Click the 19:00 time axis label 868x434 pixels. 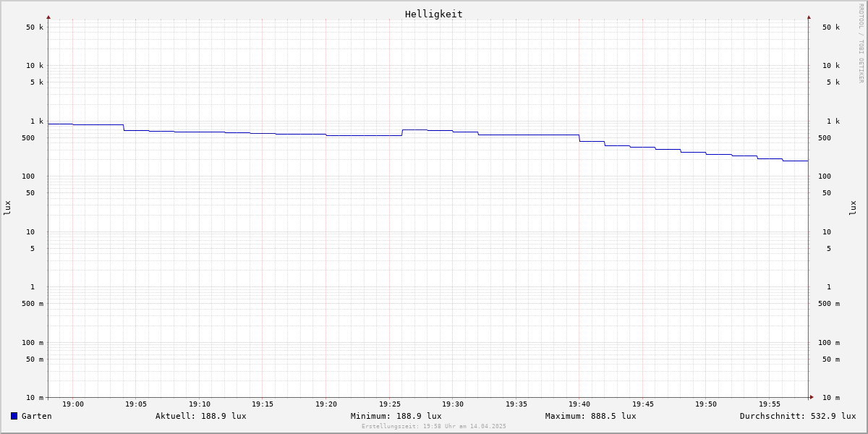pyautogui.click(x=73, y=404)
